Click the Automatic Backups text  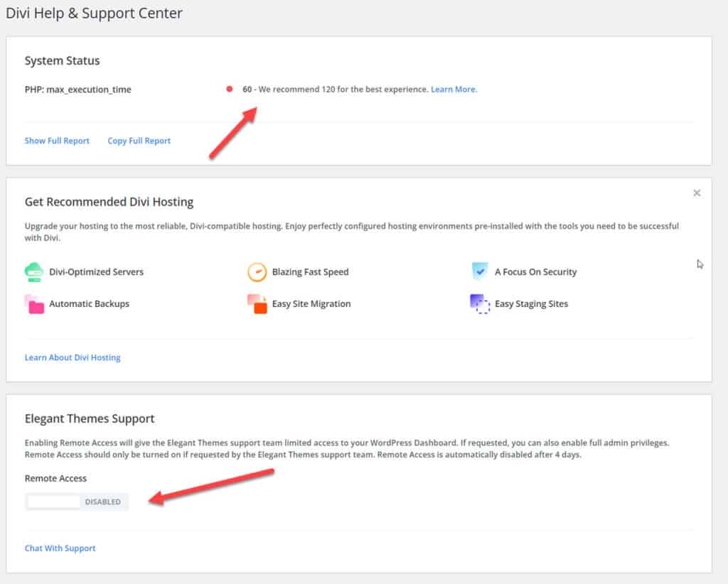tap(89, 304)
